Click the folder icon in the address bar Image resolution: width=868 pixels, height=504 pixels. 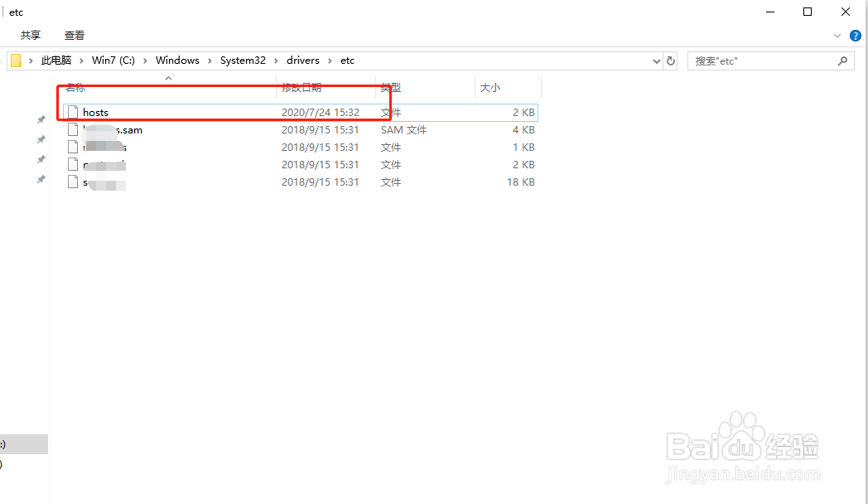16,61
